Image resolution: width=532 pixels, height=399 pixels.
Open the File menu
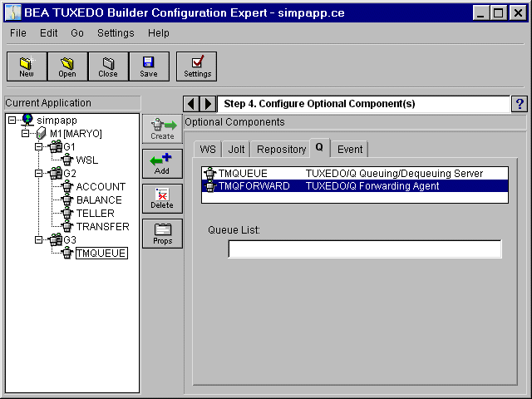[18, 33]
